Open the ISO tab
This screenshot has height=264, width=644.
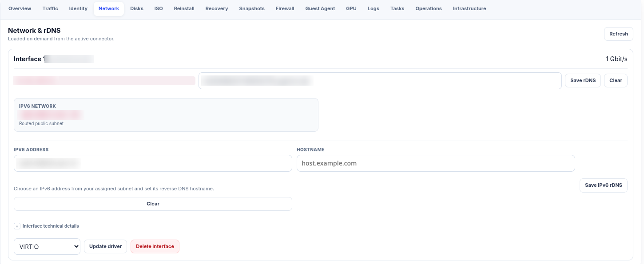click(x=159, y=8)
